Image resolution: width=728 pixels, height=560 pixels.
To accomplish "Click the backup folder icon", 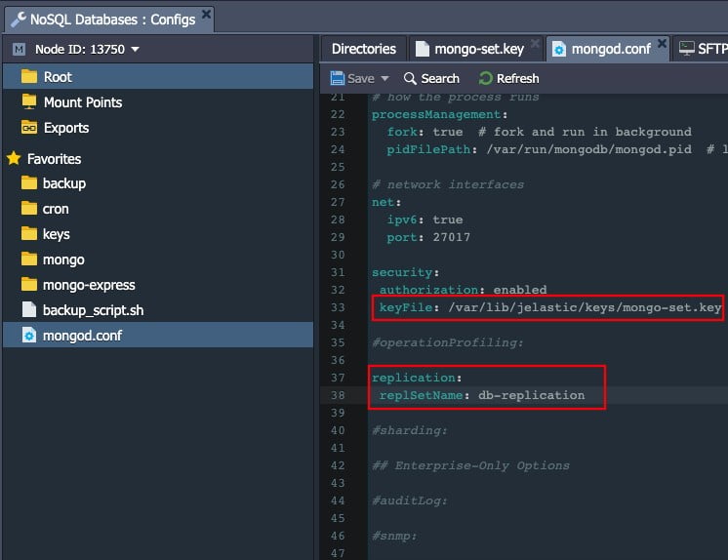I will coord(29,183).
